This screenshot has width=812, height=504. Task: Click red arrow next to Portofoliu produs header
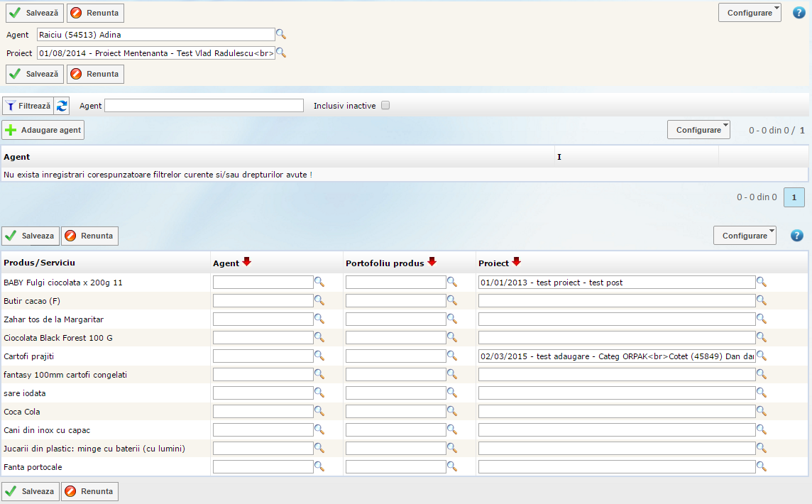[x=432, y=262]
